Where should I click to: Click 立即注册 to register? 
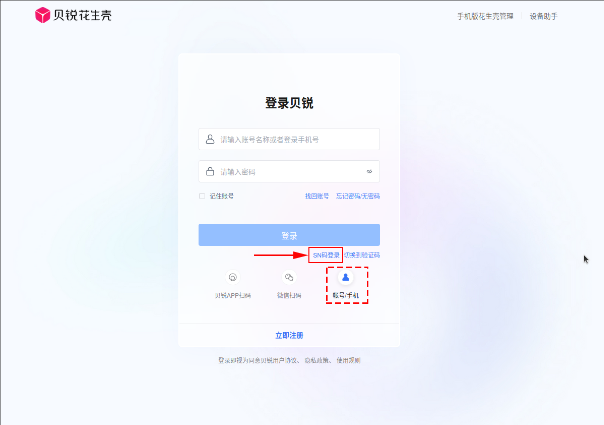[x=289, y=336]
